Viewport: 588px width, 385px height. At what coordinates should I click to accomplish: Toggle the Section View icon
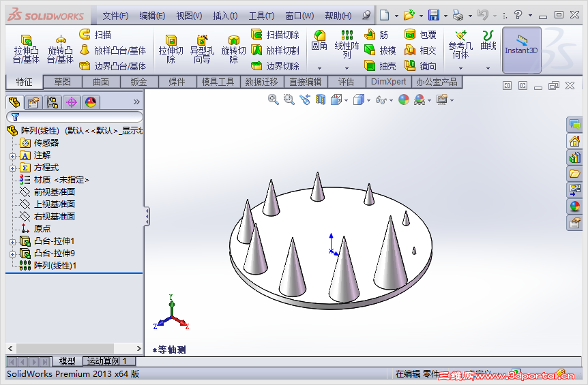(x=320, y=99)
